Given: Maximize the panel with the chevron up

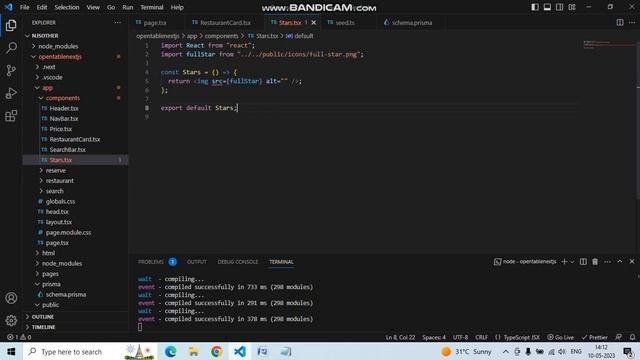Looking at the screenshot, I should click(620, 262).
